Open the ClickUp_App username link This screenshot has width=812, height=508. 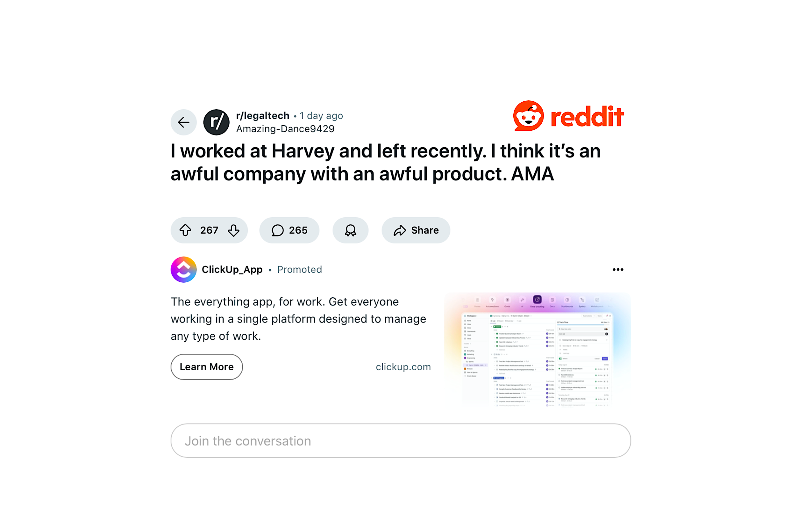(232, 269)
